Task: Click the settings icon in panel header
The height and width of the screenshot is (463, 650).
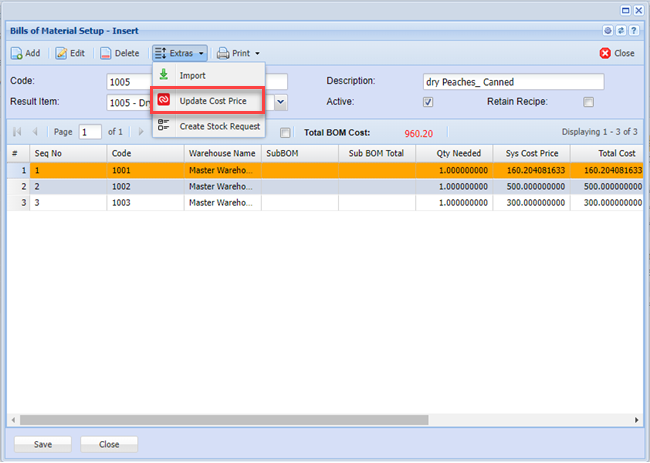Action: click(x=606, y=32)
